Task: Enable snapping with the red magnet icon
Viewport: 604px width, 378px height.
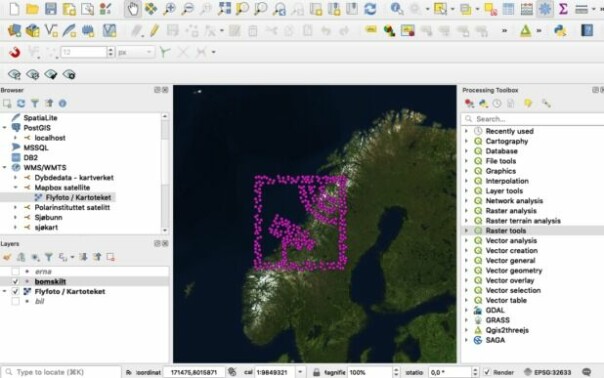Action: (x=15, y=52)
